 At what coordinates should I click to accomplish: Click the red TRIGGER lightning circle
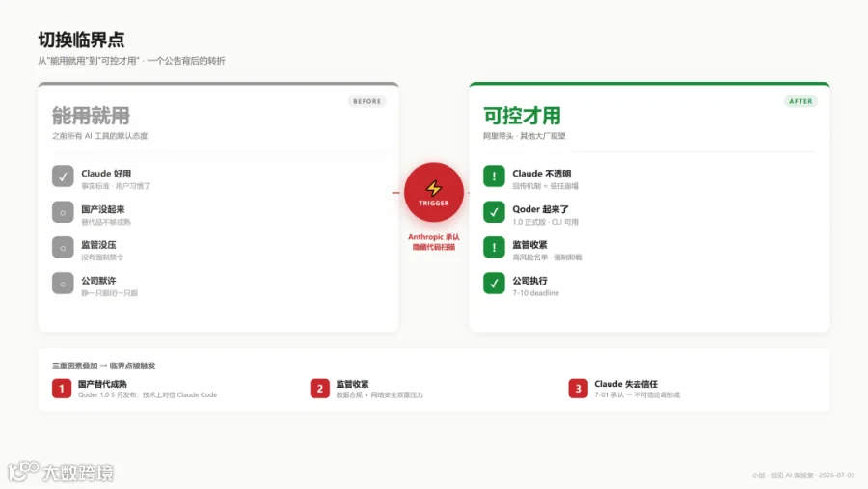click(433, 192)
